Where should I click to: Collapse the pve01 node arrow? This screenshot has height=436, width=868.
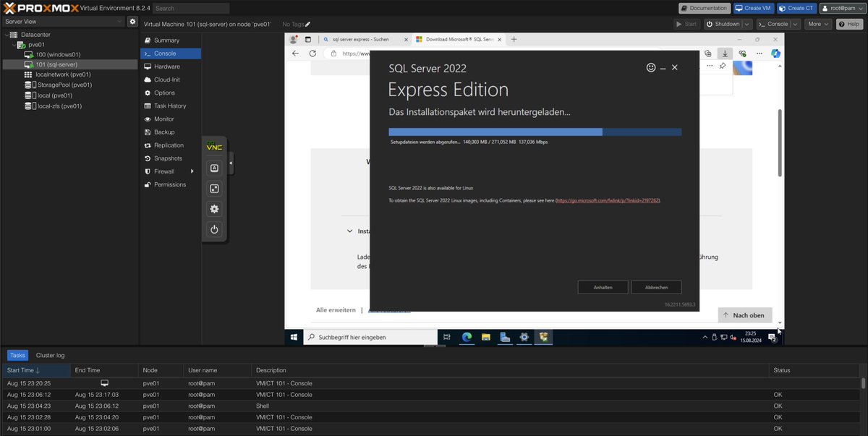click(13, 45)
